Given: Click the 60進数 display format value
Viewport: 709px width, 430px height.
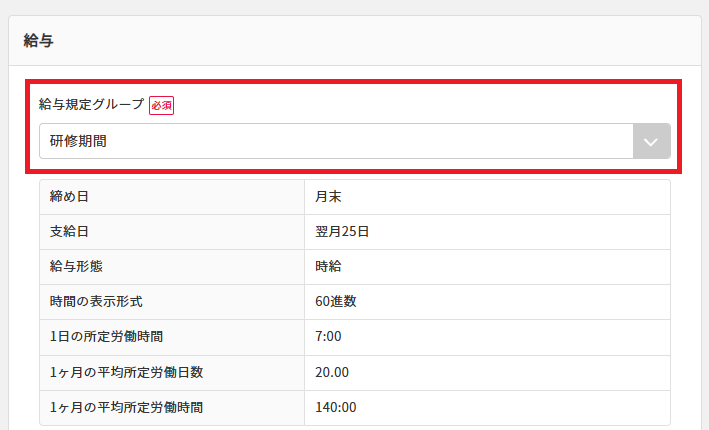Looking at the screenshot, I should point(335,302).
